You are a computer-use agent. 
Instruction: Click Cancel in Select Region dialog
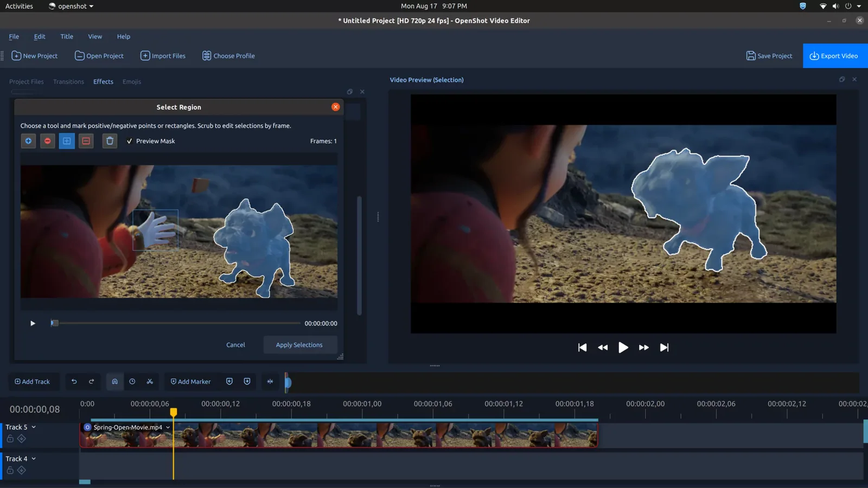pos(235,345)
